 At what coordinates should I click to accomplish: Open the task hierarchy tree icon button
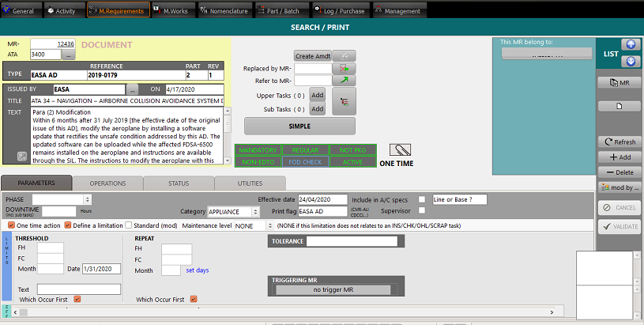(345, 101)
